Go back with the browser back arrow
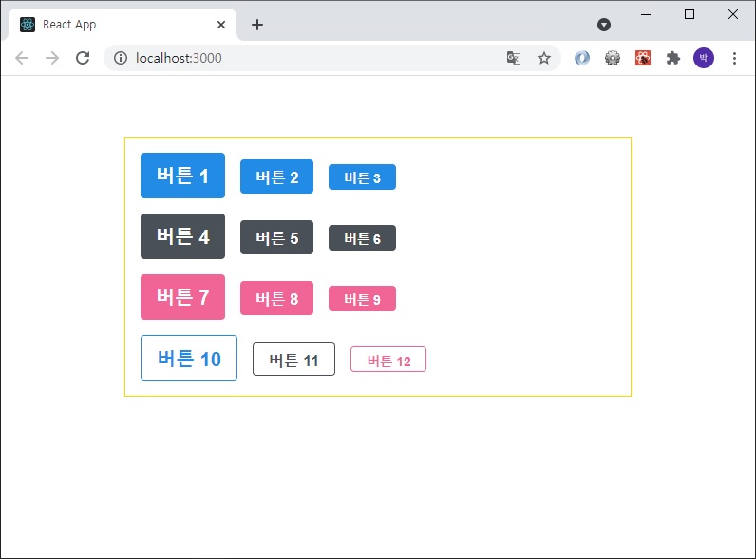 [x=22, y=58]
